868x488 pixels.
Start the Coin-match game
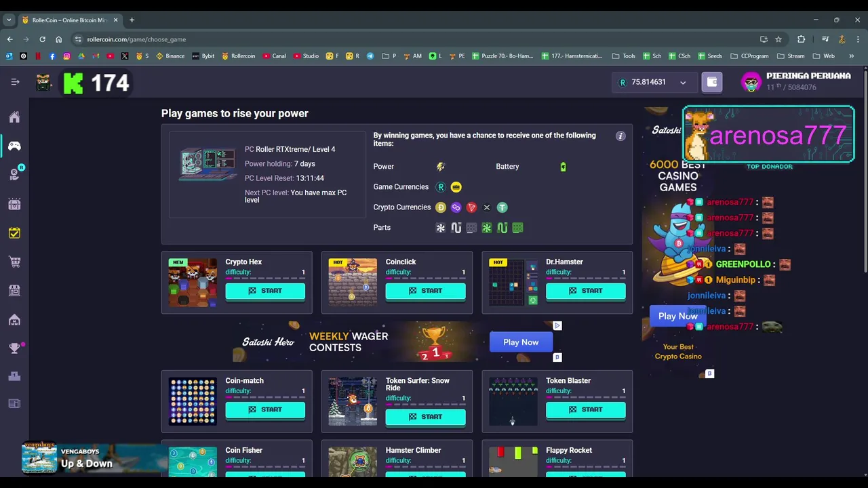tap(265, 409)
